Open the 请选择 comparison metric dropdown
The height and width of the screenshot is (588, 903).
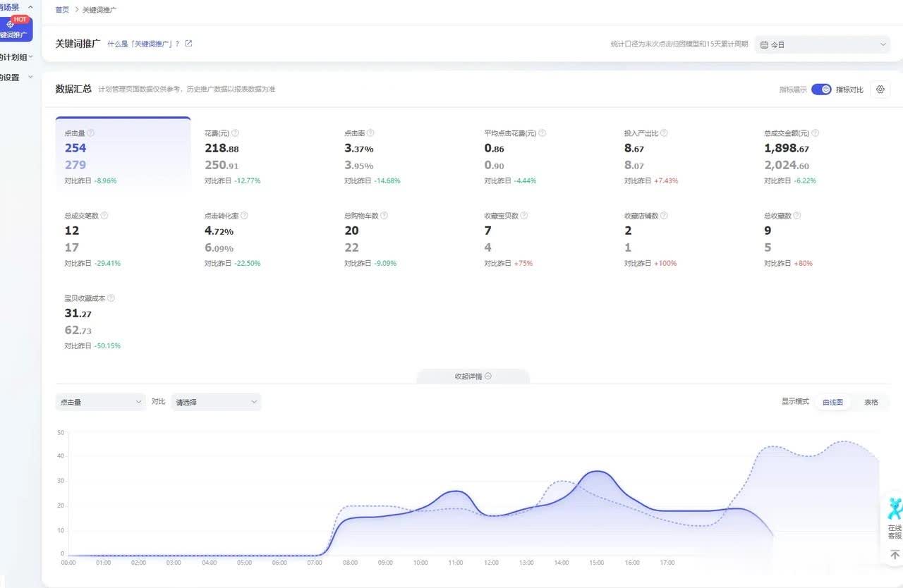click(216, 402)
